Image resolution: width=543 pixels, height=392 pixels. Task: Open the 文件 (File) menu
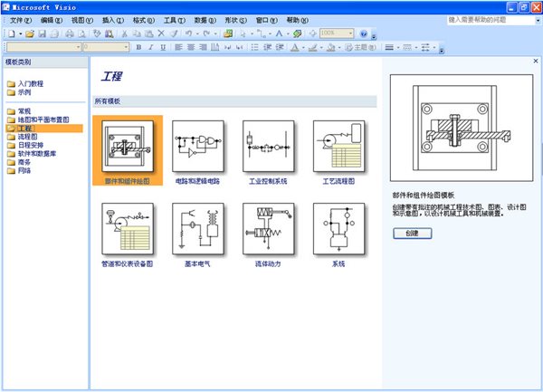21,21
